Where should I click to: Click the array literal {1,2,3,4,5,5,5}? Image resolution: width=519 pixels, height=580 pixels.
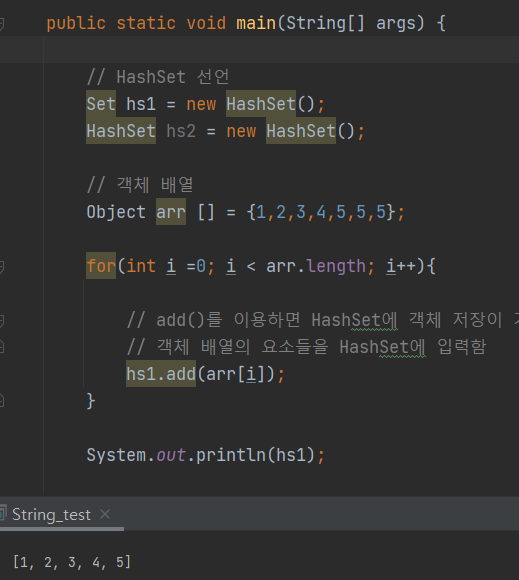(321, 212)
